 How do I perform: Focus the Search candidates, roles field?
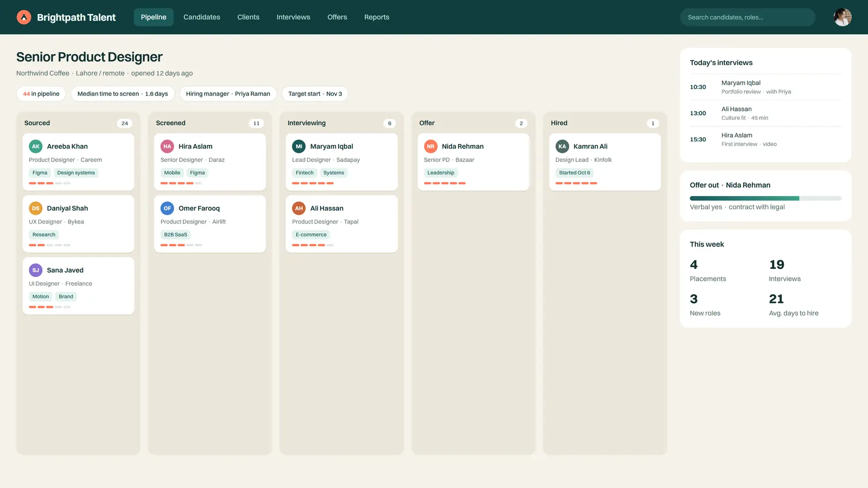pos(748,17)
